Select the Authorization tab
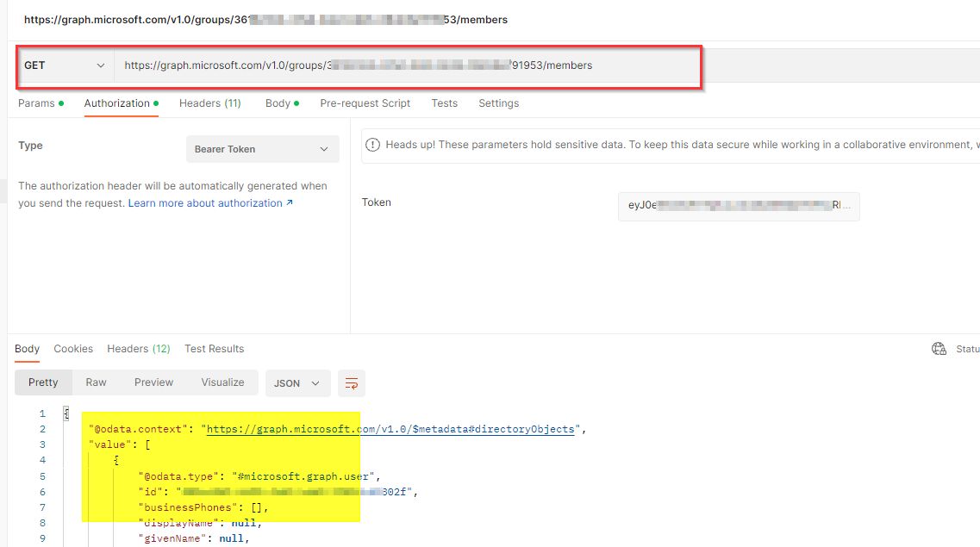980x547 pixels. click(122, 103)
